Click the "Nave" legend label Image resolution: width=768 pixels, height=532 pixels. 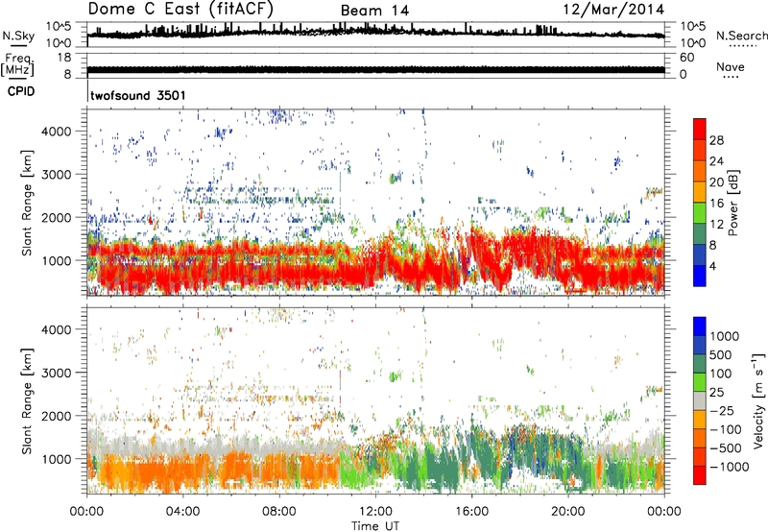[x=731, y=66]
